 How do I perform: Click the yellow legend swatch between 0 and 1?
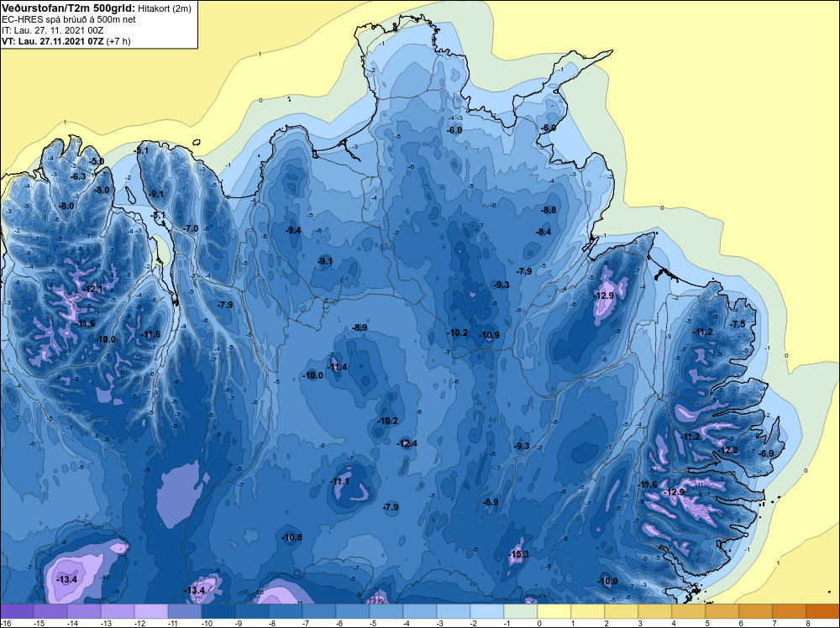pos(554,611)
